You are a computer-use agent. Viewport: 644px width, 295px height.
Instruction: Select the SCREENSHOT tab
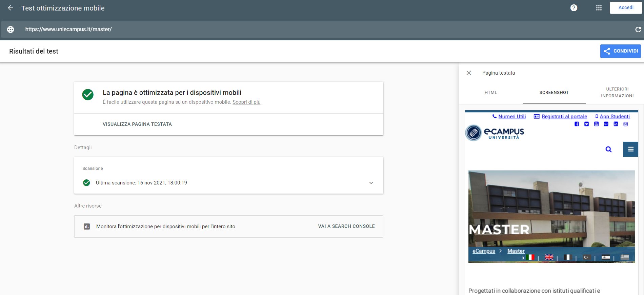(554, 93)
